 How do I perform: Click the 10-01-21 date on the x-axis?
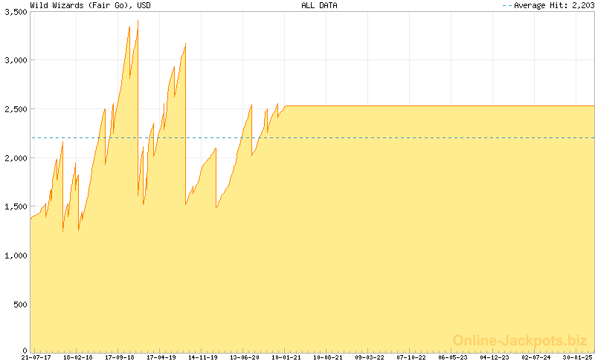[x=286, y=357]
